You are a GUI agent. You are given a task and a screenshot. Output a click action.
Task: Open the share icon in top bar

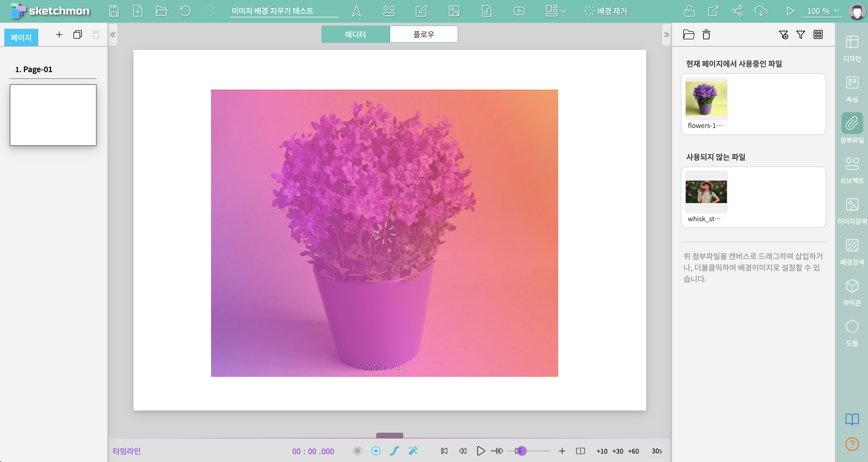point(737,11)
